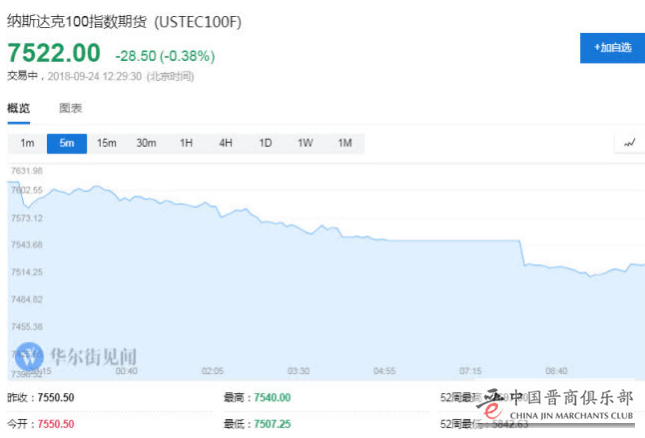
Task: Choose the 30m interval button
Action: [146, 143]
